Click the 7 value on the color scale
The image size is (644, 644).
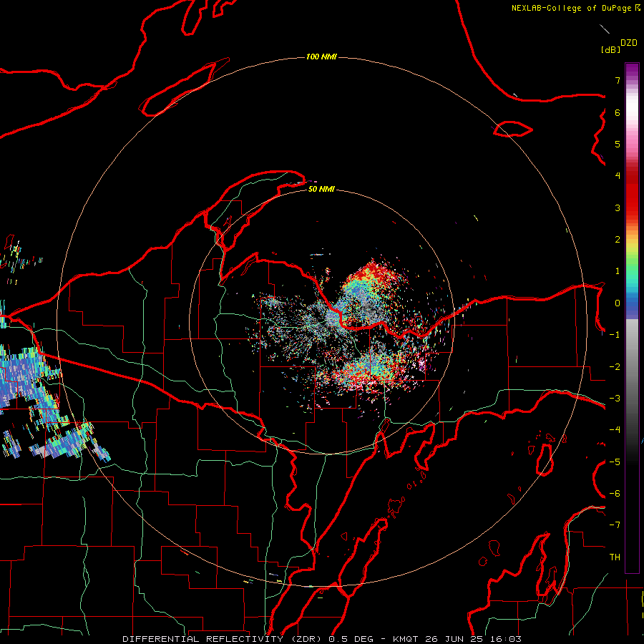click(x=618, y=80)
